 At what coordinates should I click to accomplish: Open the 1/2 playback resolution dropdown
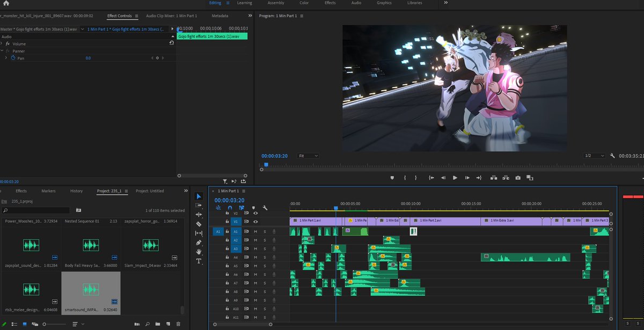tap(594, 156)
